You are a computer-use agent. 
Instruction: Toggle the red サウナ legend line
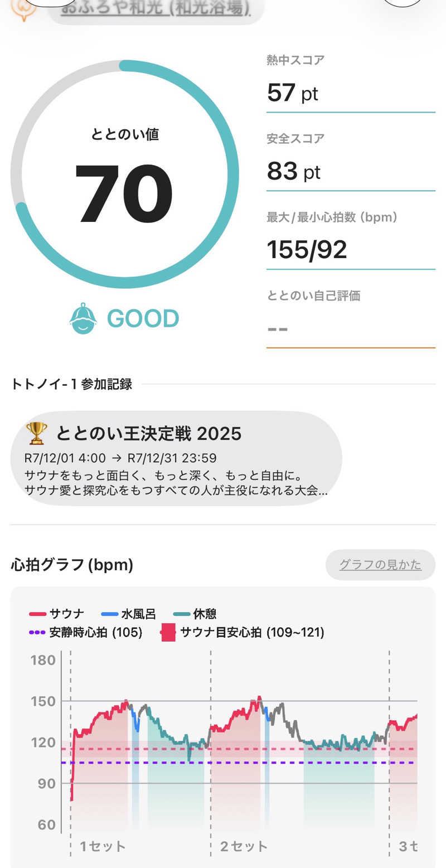tap(57, 614)
